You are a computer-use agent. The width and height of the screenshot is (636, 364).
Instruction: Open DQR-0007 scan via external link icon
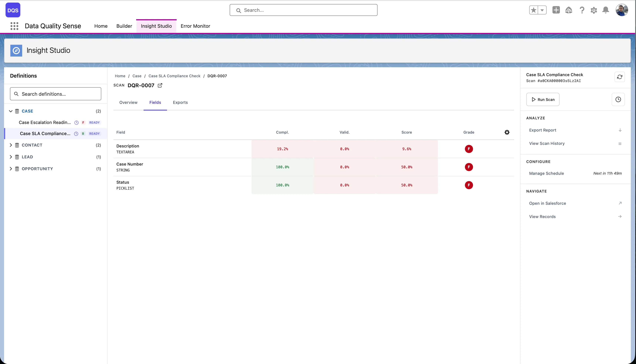click(160, 86)
